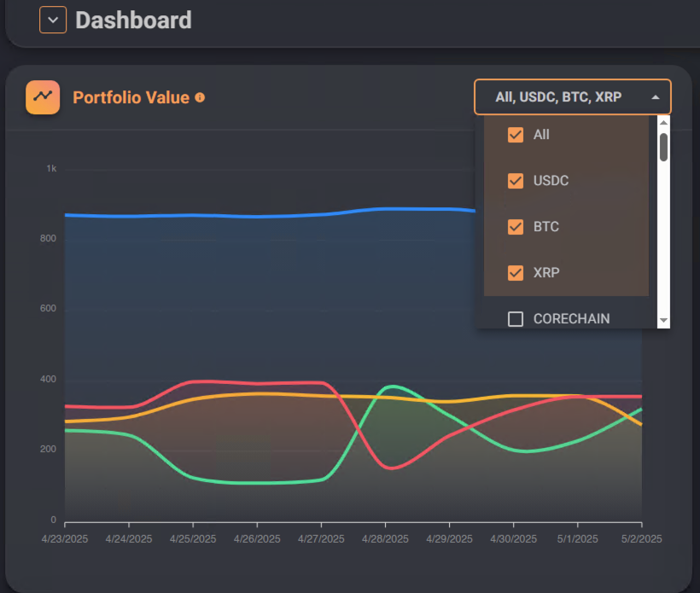Click the 600 y-axis label
The height and width of the screenshot is (593, 700).
point(48,309)
